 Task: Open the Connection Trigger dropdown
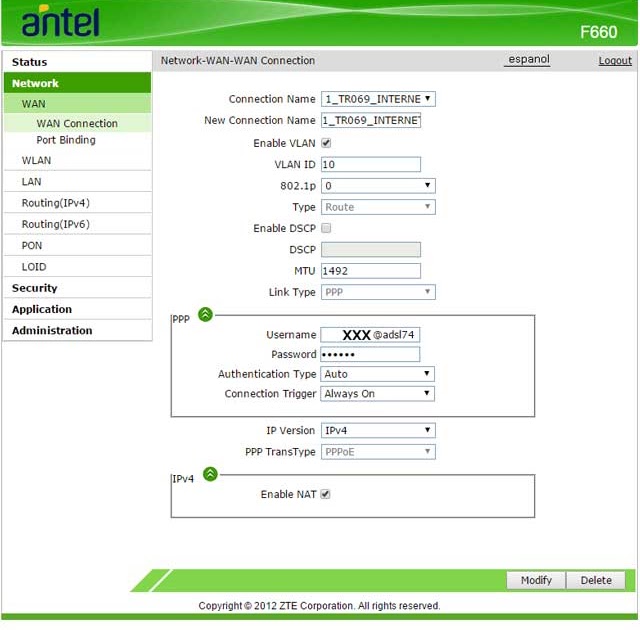tap(378, 393)
